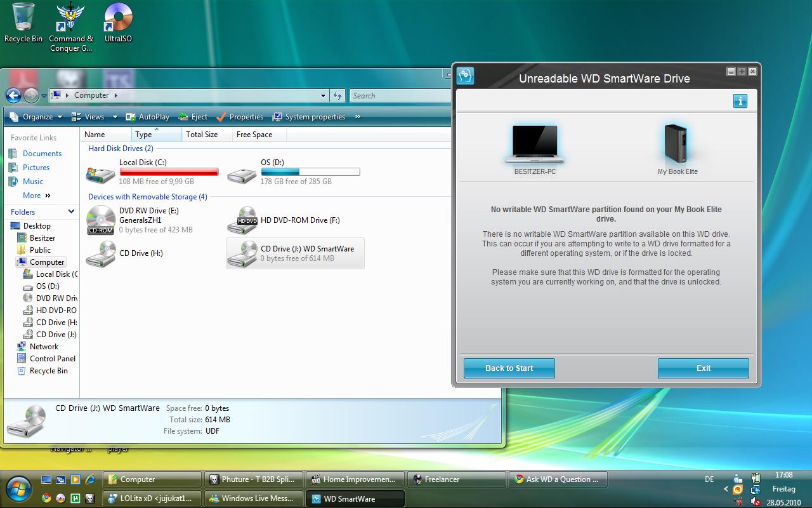Image resolution: width=812 pixels, height=508 pixels.
Task: Switch to the Computer taskbar button
Action: [x=152, y=480]
